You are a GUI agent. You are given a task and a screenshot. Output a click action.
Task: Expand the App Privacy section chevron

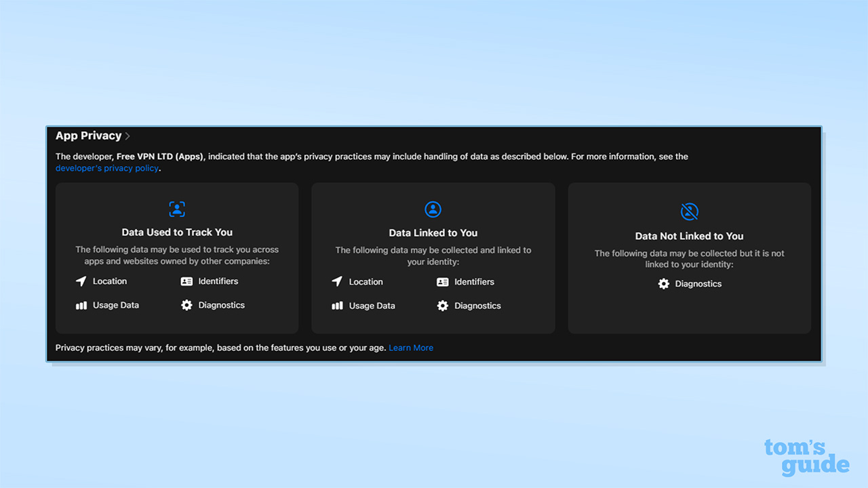click(127, 136)
